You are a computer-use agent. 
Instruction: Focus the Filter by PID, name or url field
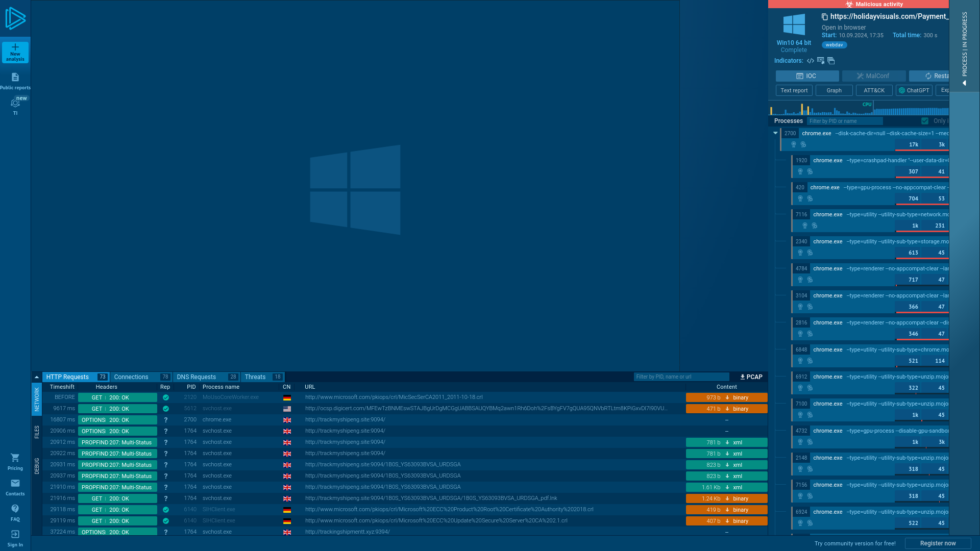pyautogui.click(x=681, y=377)
